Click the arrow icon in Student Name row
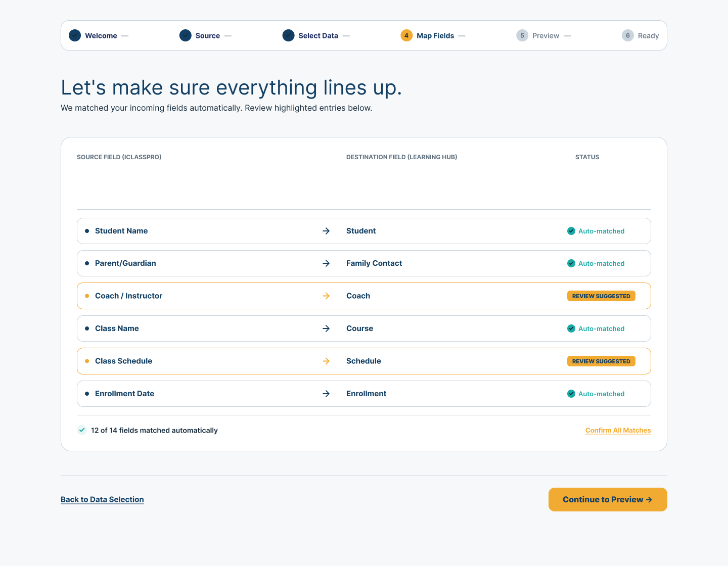Viewport: 728px width, 566px height. coord(326,231)
